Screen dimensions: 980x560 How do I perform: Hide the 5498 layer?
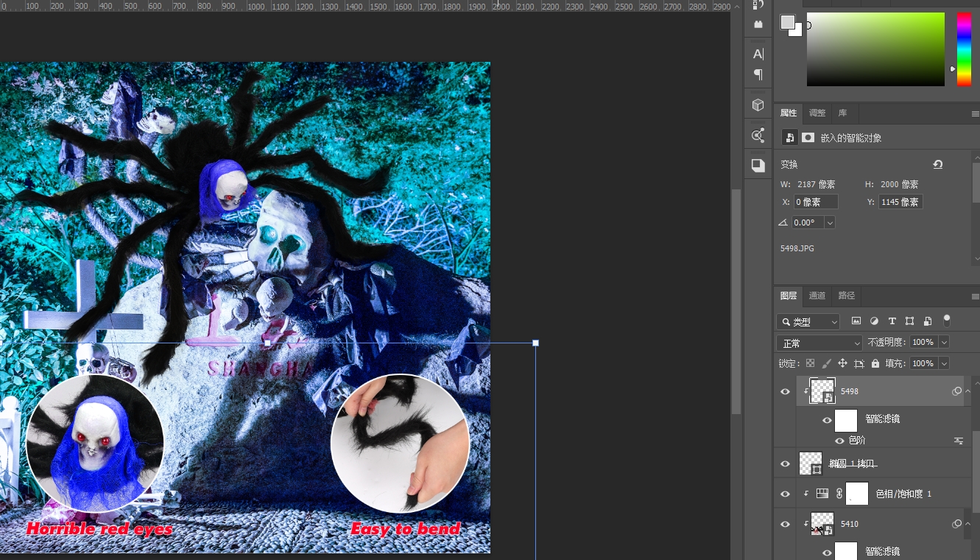785,392
